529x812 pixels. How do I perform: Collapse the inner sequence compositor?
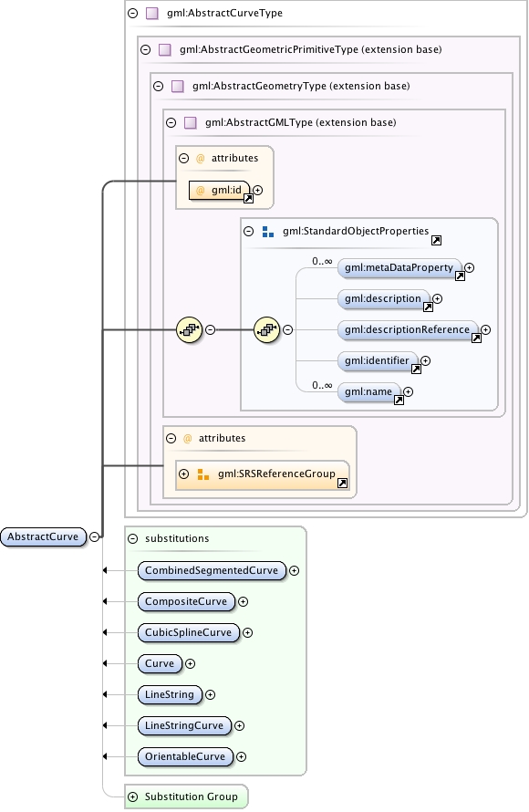pos(288,330)
